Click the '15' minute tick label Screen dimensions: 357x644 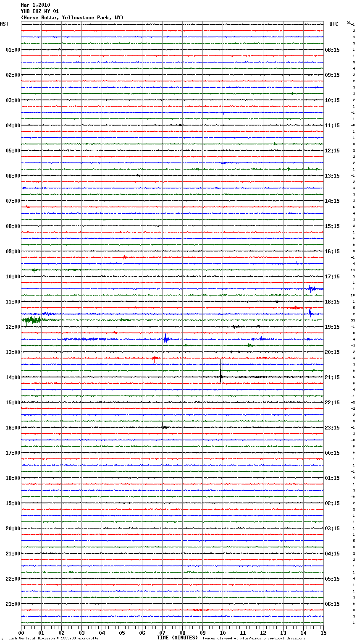click(x=323, y=633)
